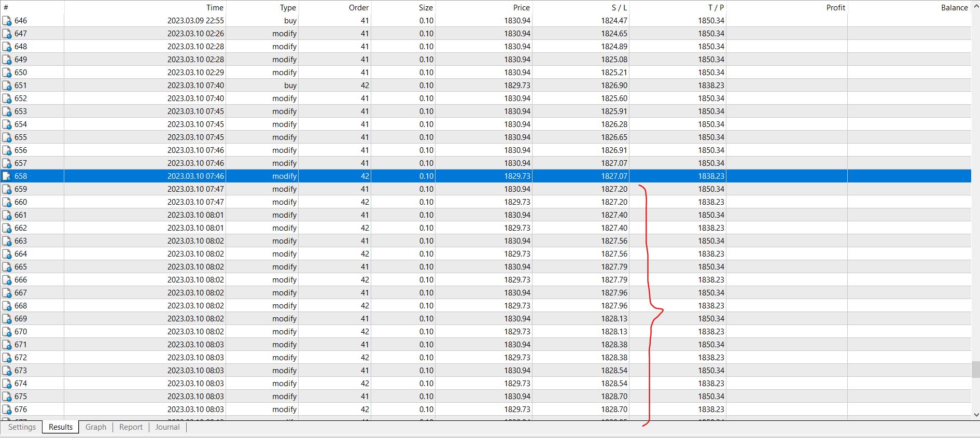Click S/L value 1825.08 in row 649

coord(614,60)
